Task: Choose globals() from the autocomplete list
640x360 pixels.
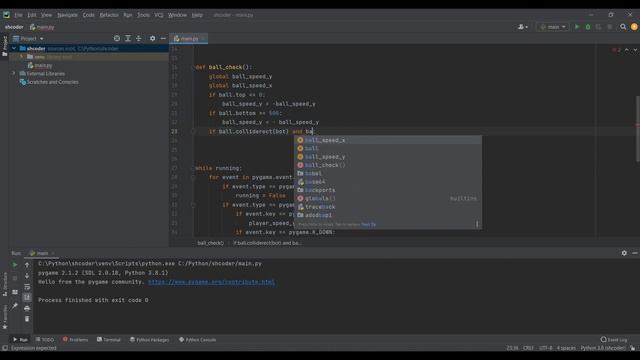Action: pos(388,198)
